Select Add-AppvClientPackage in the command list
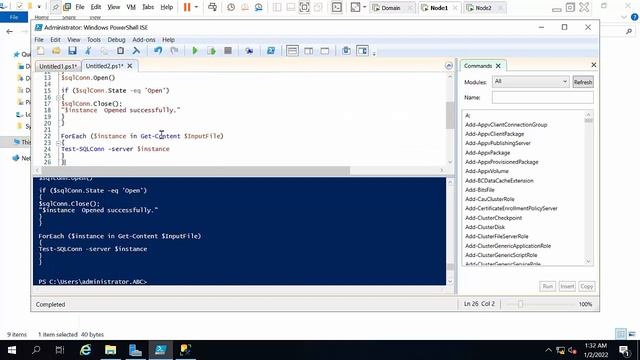This screenshot has width=640, height=360. click(494, 134)
